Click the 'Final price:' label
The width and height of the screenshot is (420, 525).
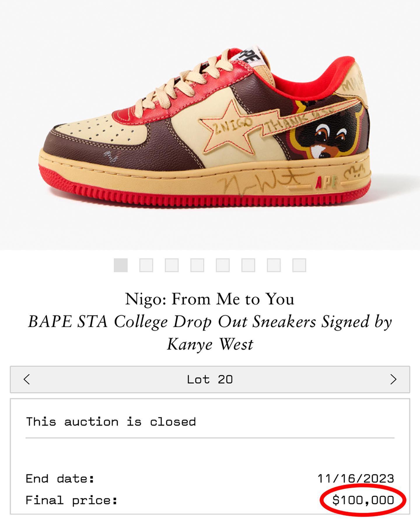pos(71,500)
